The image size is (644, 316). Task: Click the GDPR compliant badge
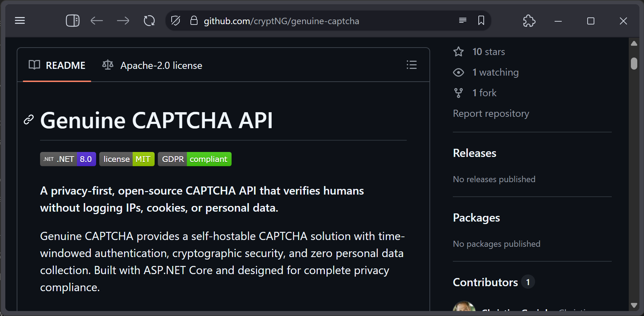coord(195,159)
